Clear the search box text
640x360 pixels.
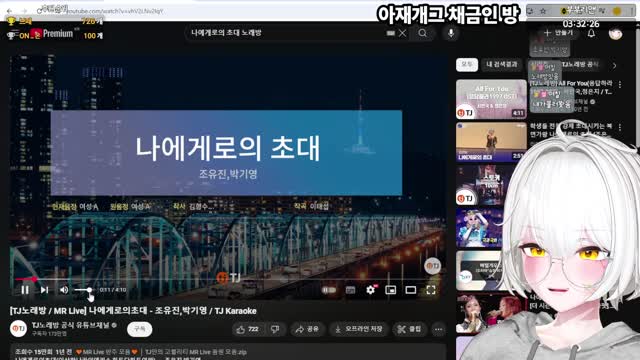402,33
